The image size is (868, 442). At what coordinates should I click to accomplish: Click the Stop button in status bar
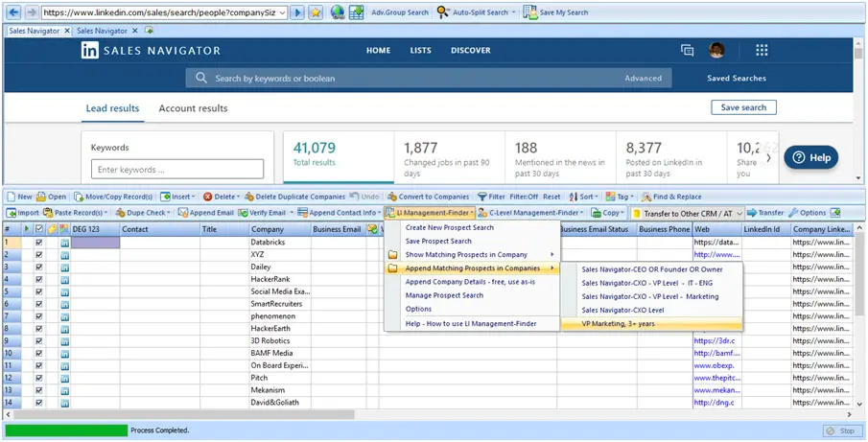[x=843, y=430]
